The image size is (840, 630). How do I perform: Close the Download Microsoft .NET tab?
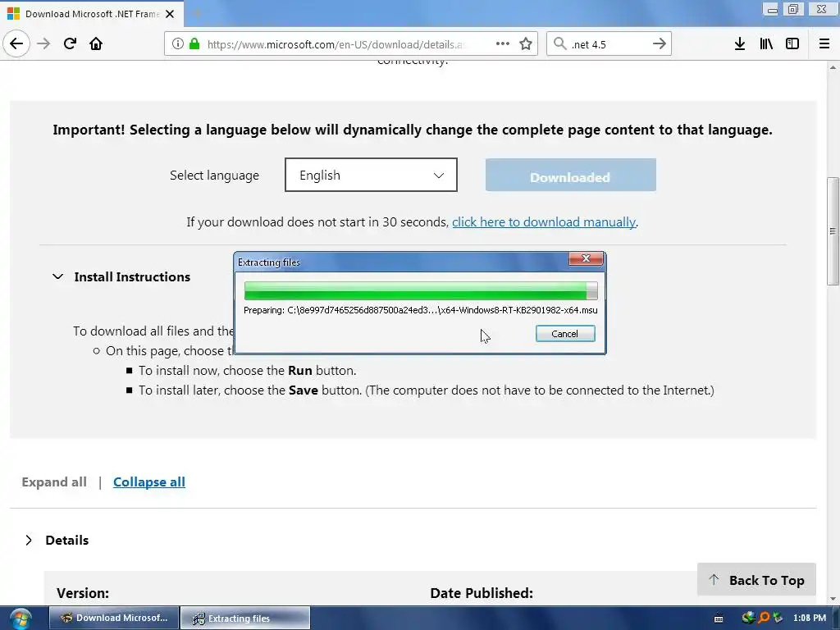click(170, 14)
